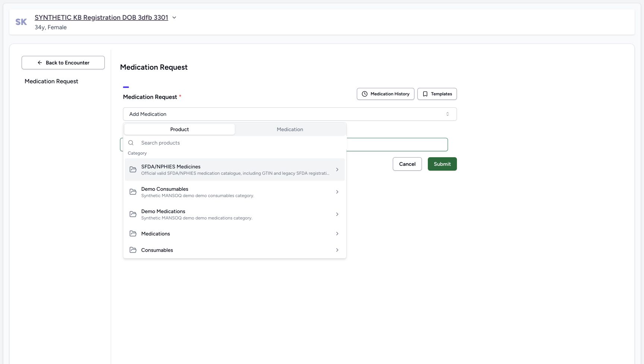Open the SYNTHETIC KB Registration patient link

tap(101, 18)
